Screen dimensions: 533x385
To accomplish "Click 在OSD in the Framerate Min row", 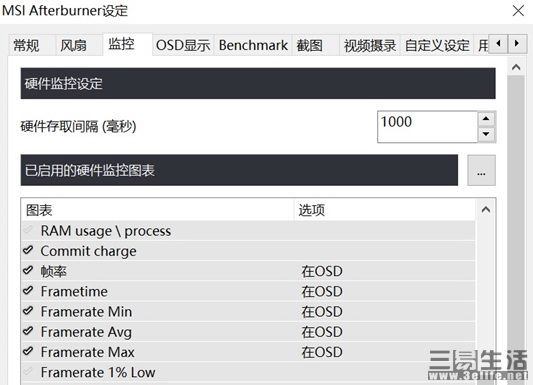I will coord(322,312).
